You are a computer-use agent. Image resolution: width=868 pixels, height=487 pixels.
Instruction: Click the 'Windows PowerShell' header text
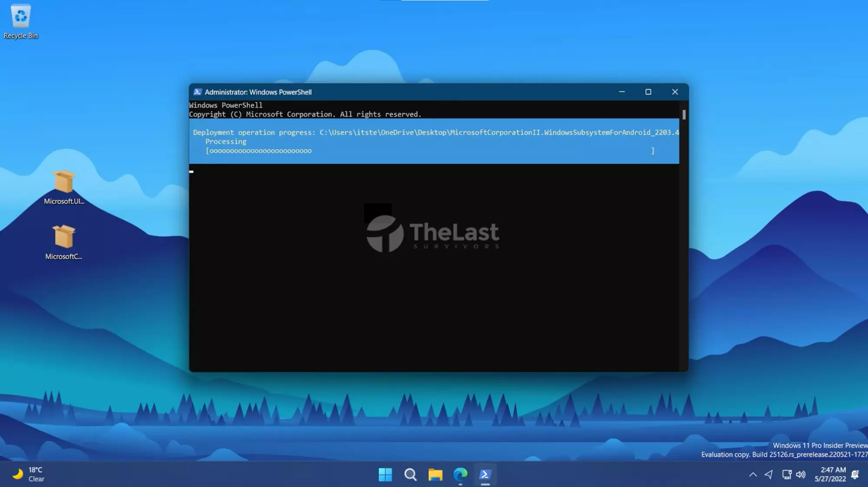coord(226,105)
